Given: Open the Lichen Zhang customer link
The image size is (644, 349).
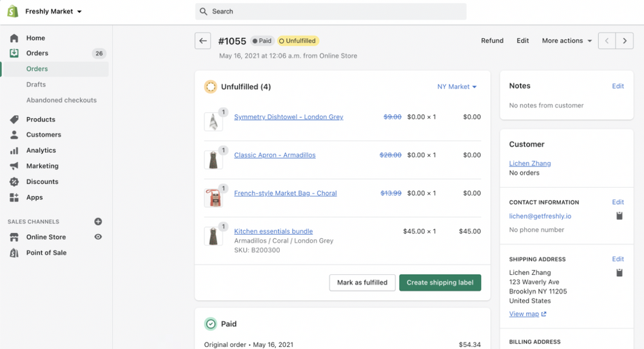Looking at the screenshot, I should [530, 164].
